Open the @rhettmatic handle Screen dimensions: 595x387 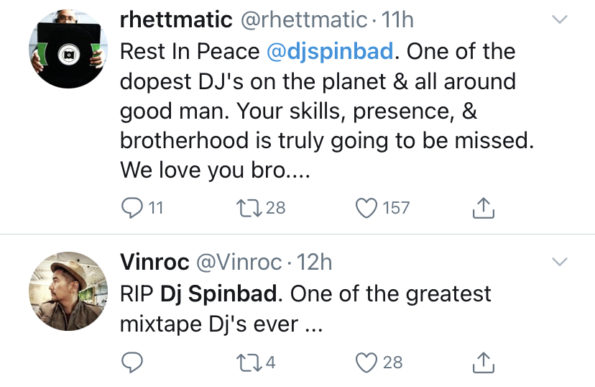click(x=304, y=20)
